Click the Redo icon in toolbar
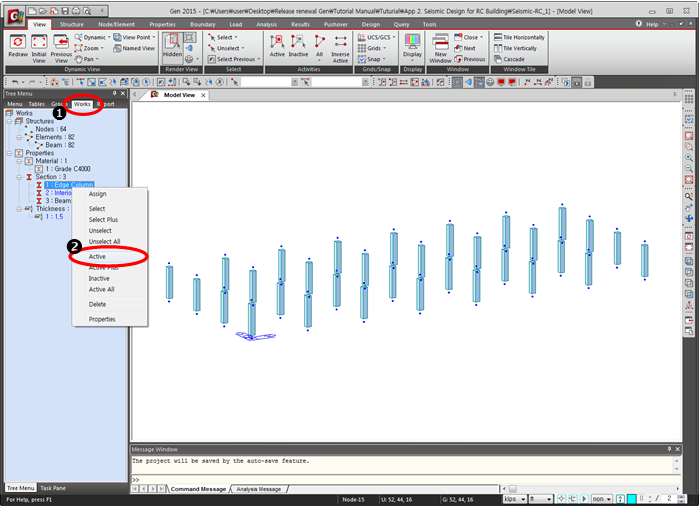The width and height of the screenshot is (700, 506). point(32,82)
